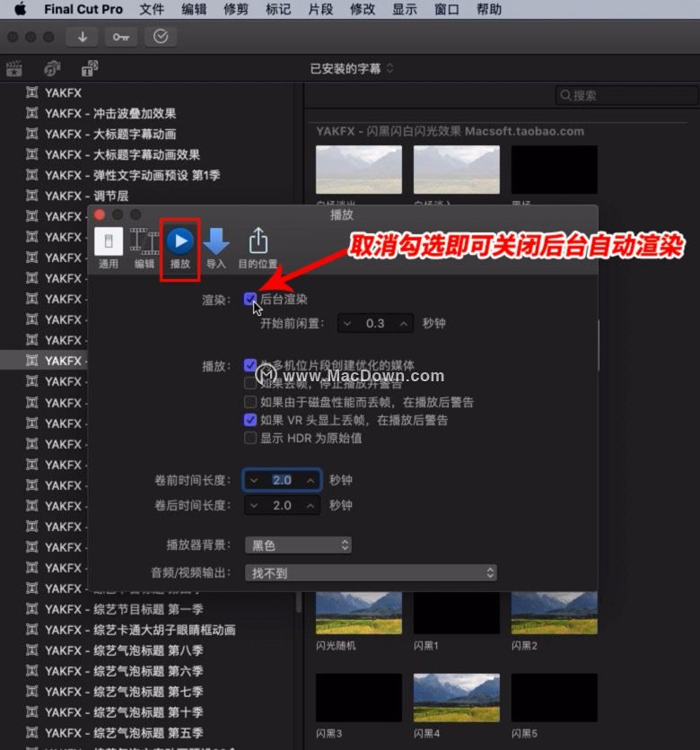Increase 卷前时间长度 with up arrow

point(311,480)
